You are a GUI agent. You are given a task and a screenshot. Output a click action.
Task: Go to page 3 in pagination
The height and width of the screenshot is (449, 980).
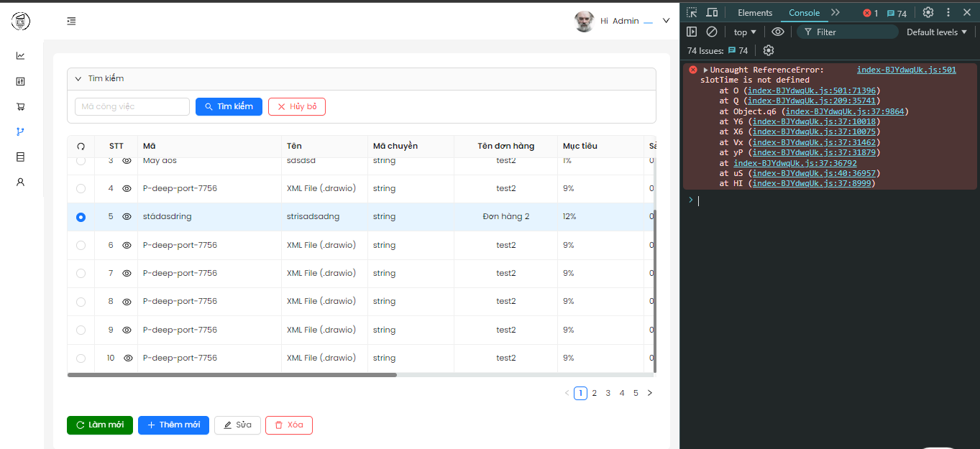pyautogui.click(x=608, y=393)
